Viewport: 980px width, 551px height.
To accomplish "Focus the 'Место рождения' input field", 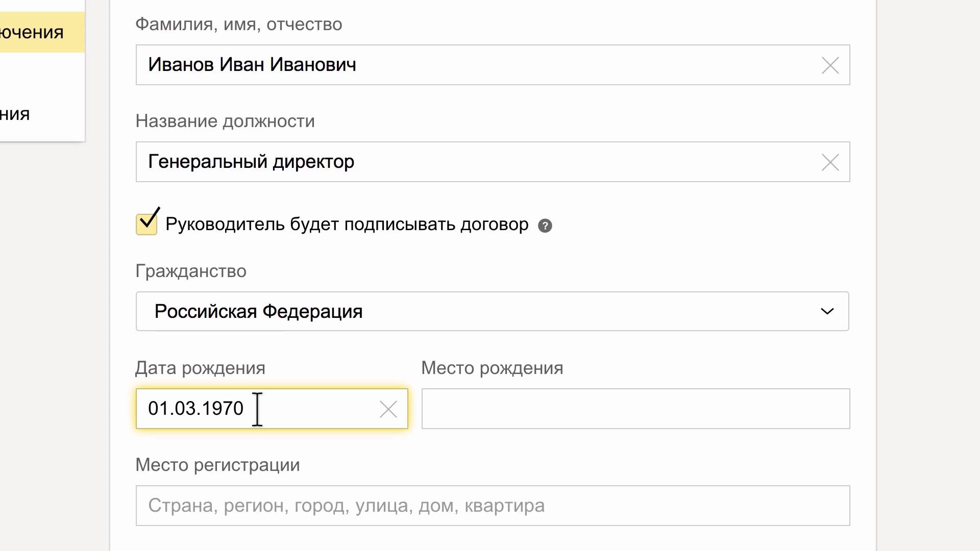I will [x=635, y=408].
